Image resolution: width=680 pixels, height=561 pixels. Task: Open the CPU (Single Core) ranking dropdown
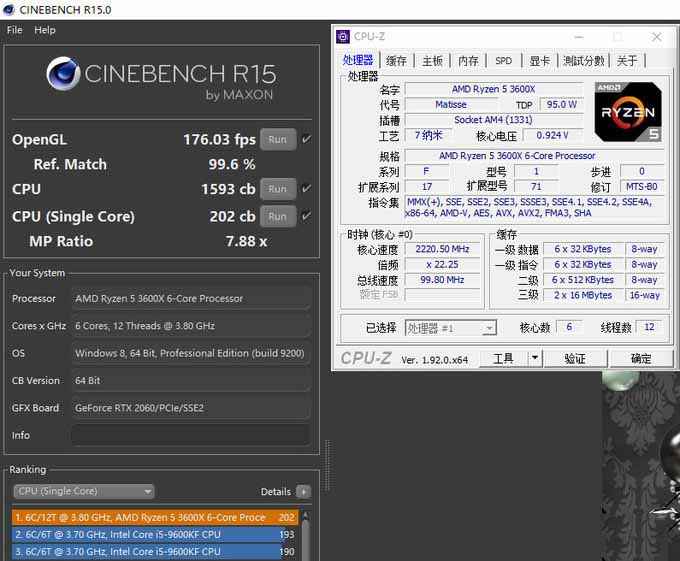[x=84, y=491]
